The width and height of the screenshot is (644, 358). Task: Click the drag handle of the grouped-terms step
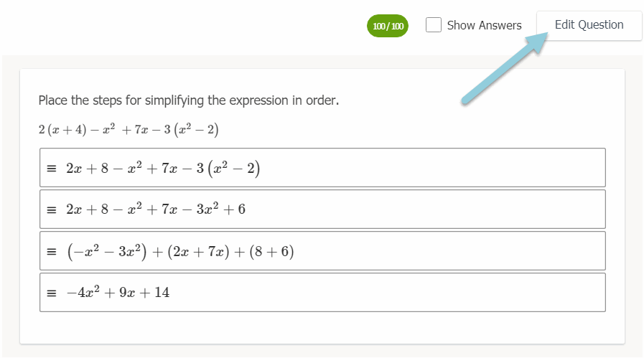51,252
